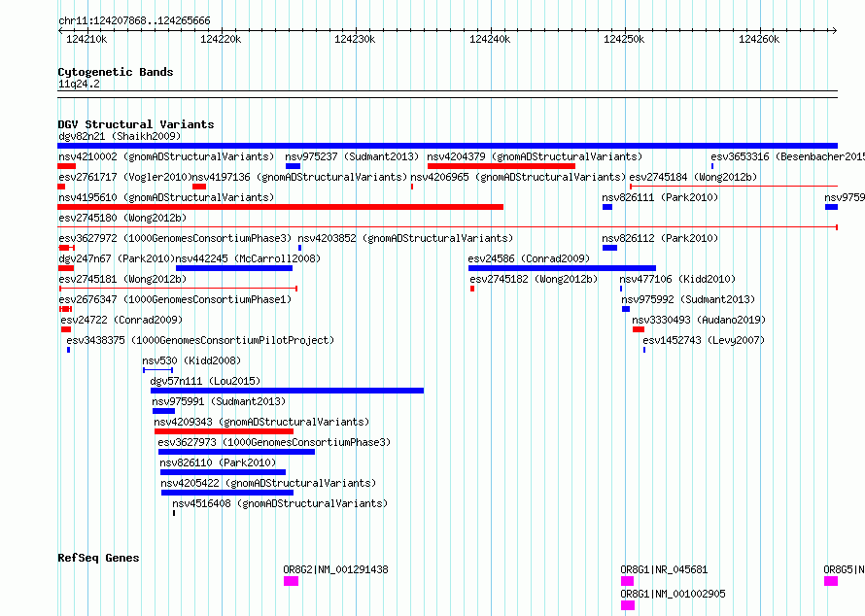The image size is (865, 616).
Task: Click the 124210k ruler tick label
Action: pos(86,39)
